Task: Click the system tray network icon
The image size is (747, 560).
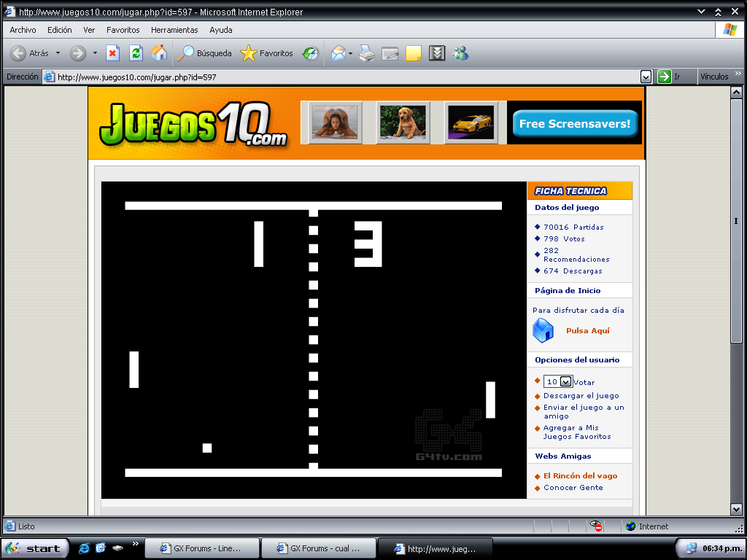Action: (x=690, y=548)
